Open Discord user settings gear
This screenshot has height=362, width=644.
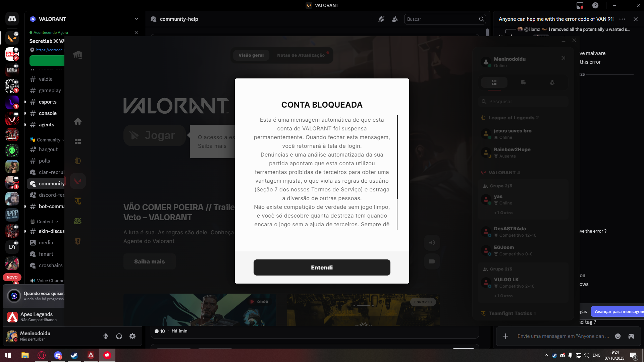pos(132,336)
